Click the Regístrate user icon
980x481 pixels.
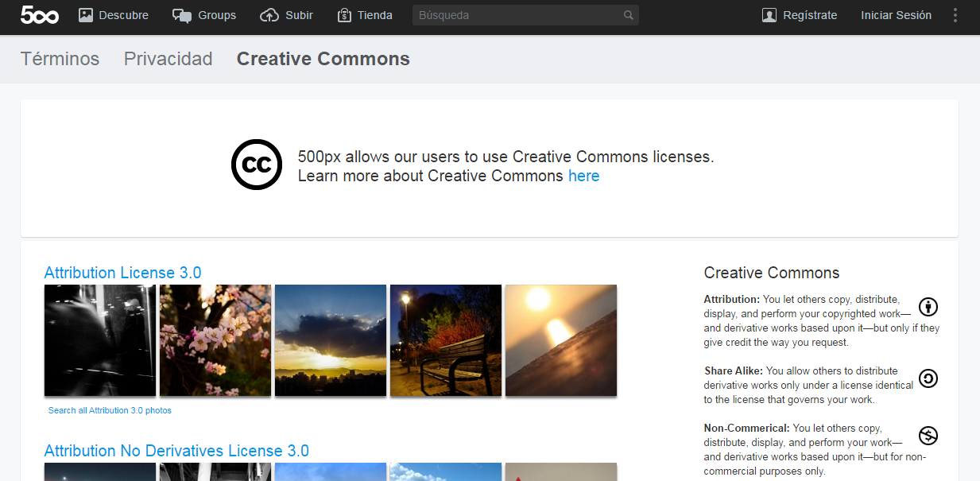pyautogui.click(x=769, y=15)
